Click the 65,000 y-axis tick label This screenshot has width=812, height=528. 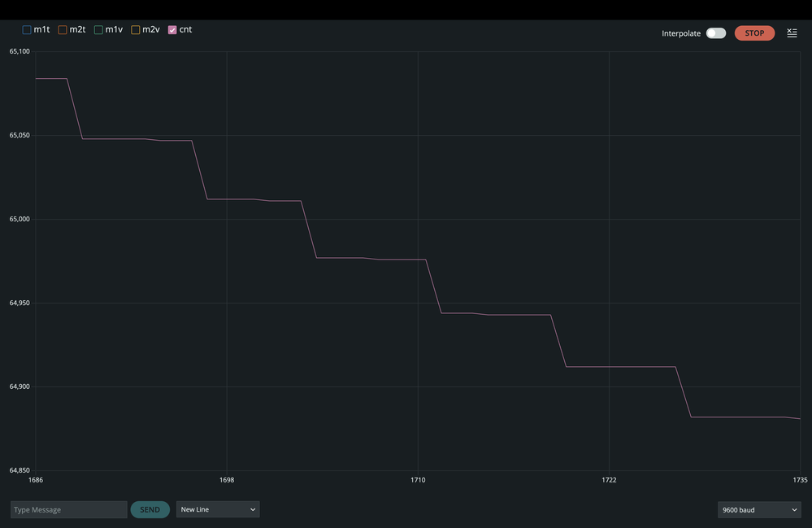coord(20,219)
